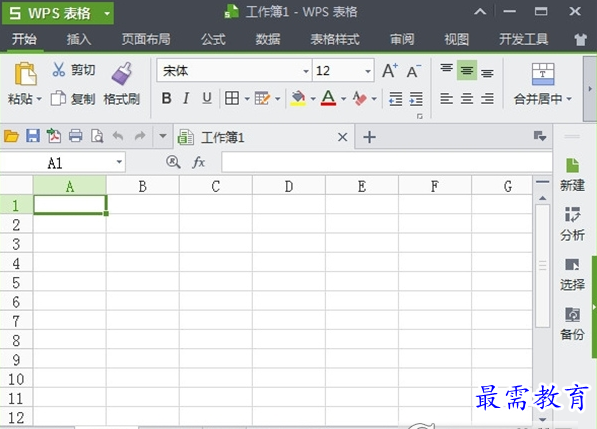Switch to the 开发工具 tab

click(x=524, y=39)
